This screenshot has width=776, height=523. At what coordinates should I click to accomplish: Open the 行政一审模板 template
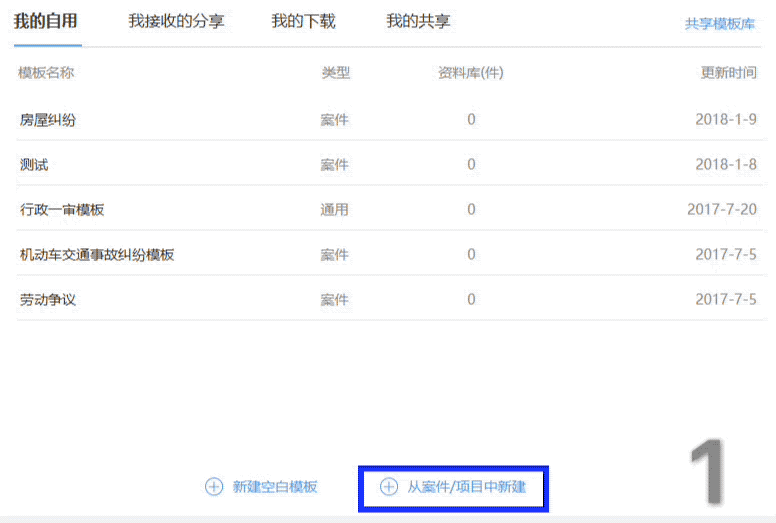(x=62, y=210)
